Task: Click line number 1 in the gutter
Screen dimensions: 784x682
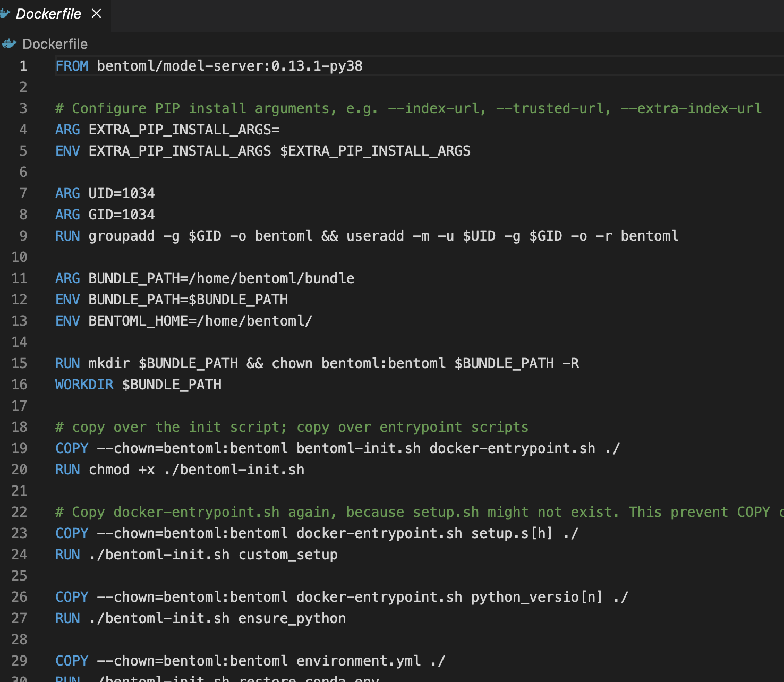Action: coord(23,66)
